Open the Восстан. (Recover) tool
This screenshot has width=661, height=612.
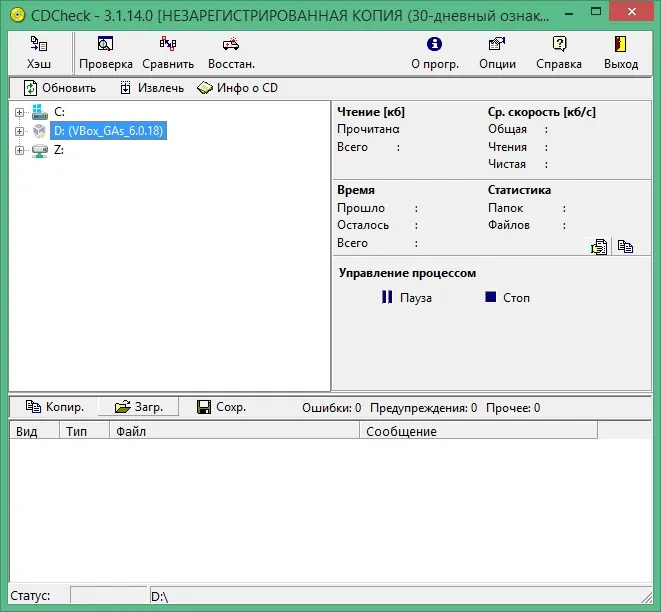tap(231, 54)
